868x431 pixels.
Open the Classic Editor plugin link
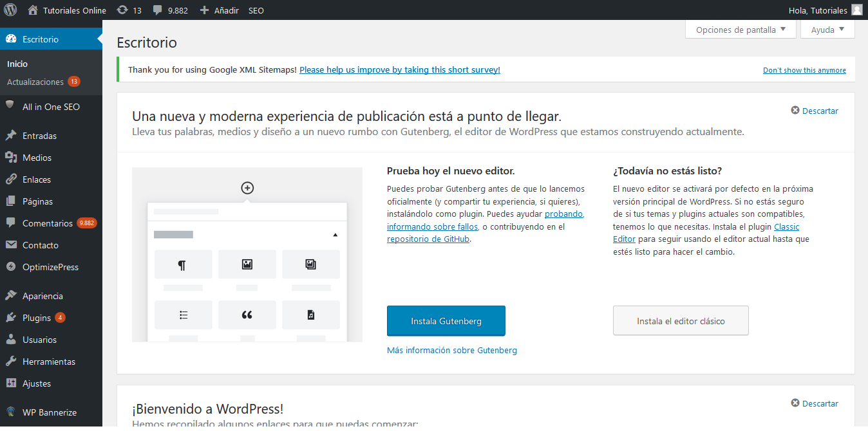click(x=786, y=226)
